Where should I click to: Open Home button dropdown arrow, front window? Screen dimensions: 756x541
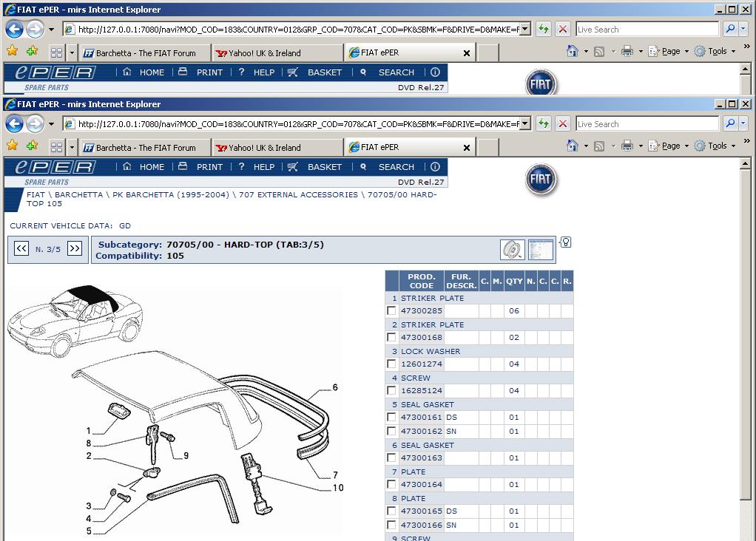[586, 146]
